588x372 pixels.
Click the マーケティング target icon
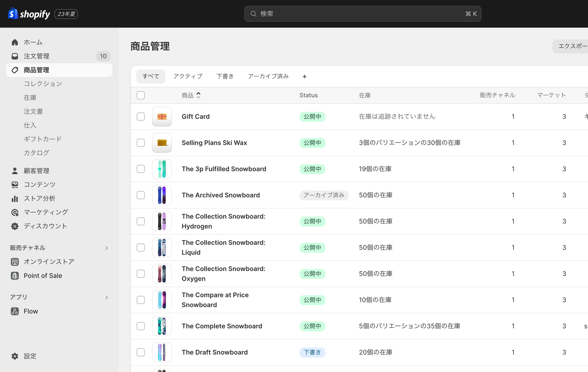pos(15,212)
